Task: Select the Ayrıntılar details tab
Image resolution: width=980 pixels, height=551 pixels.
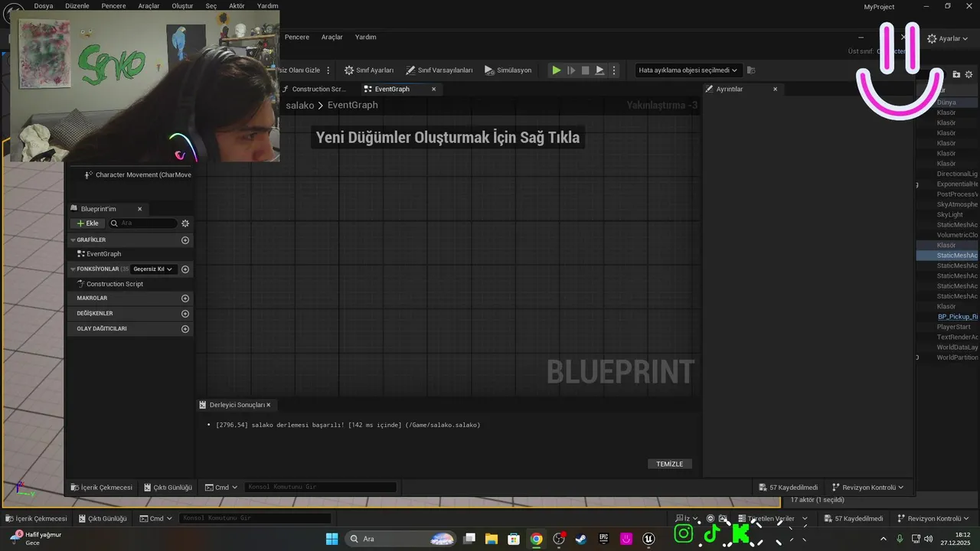Action: point(730,89)
